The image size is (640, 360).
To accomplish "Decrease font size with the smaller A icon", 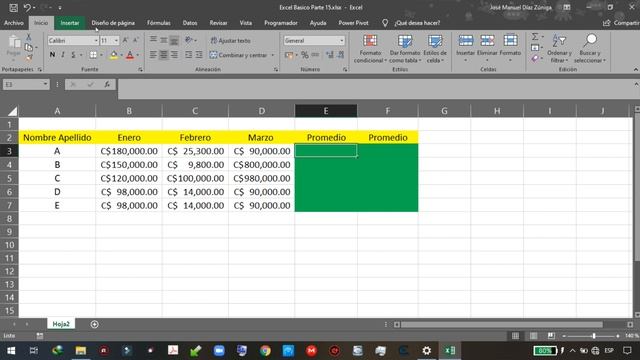I will pyautogui.click(x=136, y=40).
